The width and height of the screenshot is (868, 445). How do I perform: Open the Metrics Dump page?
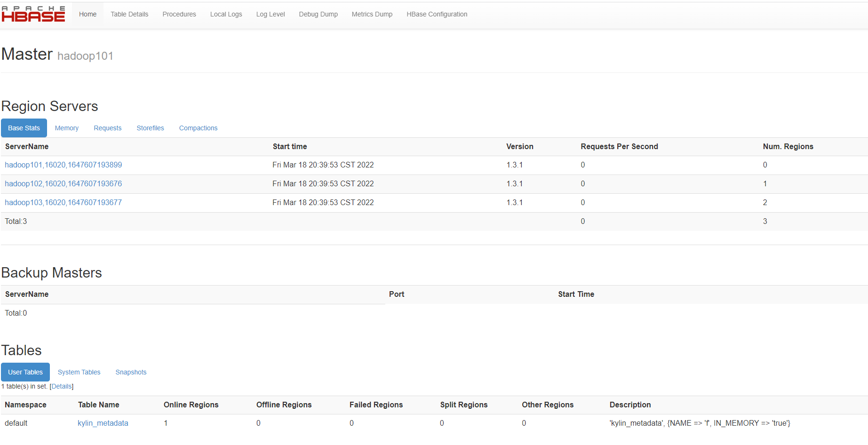coord(372,14)
